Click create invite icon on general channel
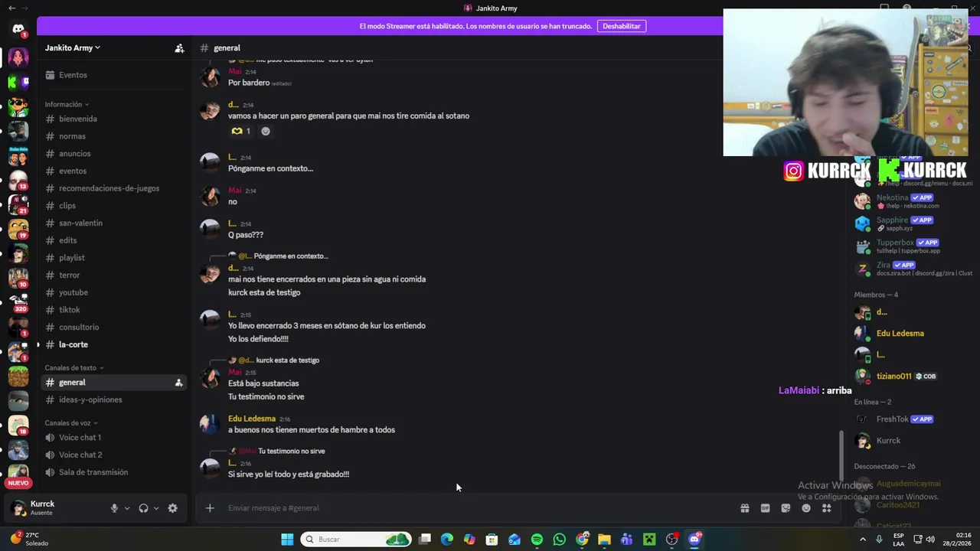The image size is (980, 551). click(x=178, y=383)
